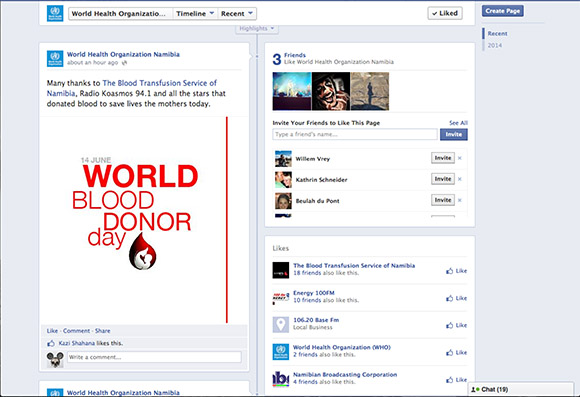
Task: Open World Health Organization (WHO) page icon
Action: click(280, 351)
